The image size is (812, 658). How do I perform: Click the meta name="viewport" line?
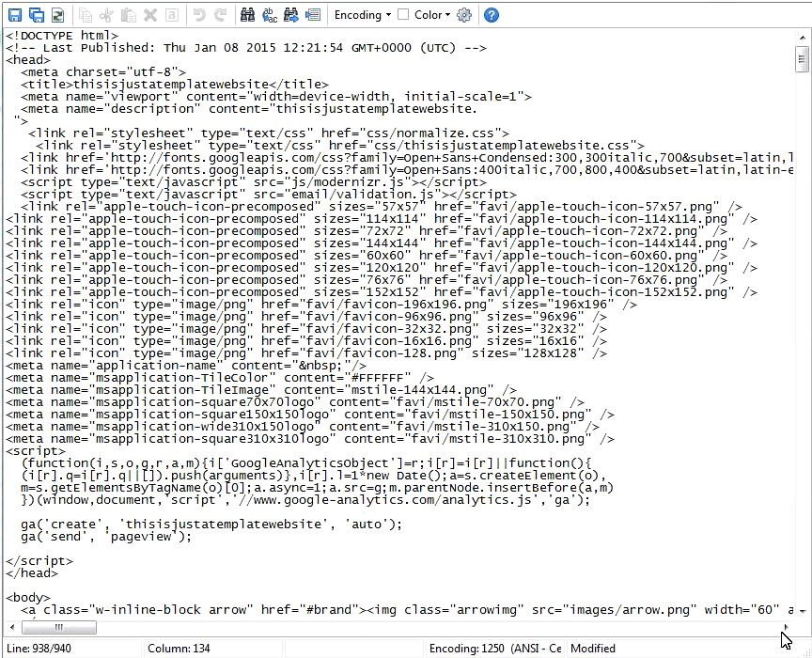(276, 97)
